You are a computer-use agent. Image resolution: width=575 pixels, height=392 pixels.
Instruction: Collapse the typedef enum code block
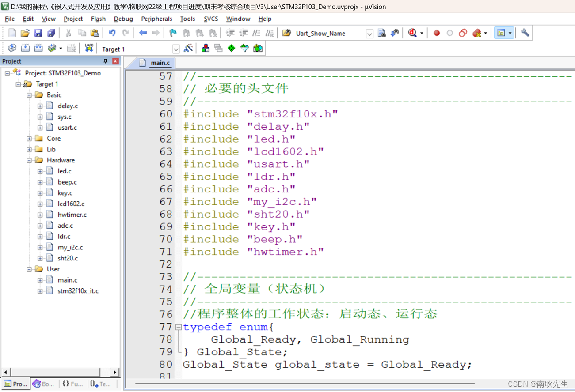[x=178, y=327]
